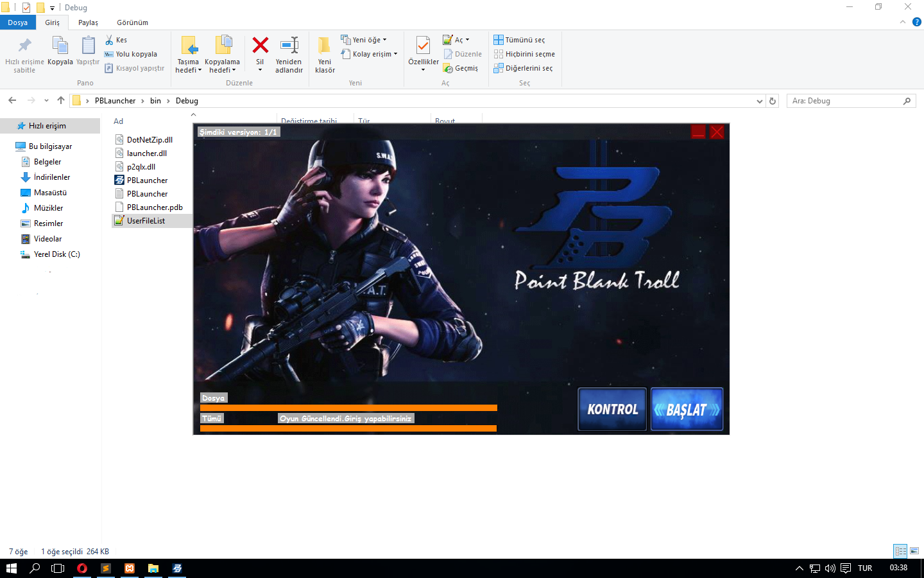Open Windows Start menu
The height and width of the screenshot is (578, 924).
click(x=12, y=568)
